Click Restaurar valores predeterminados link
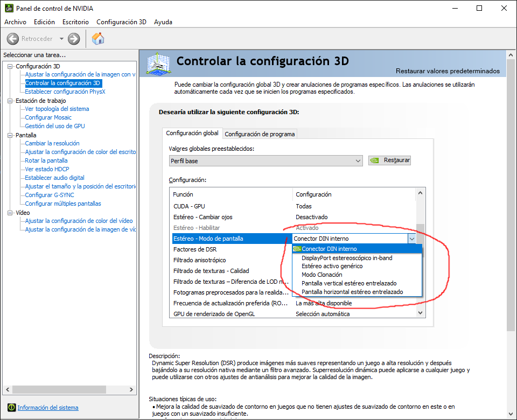 [x=448, y=71]
